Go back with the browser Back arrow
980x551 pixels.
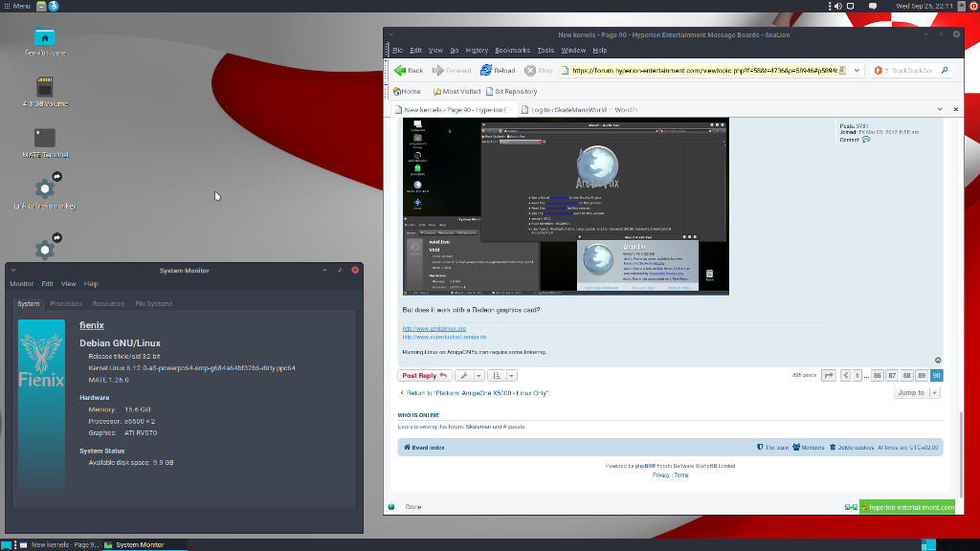coord(409,71)
